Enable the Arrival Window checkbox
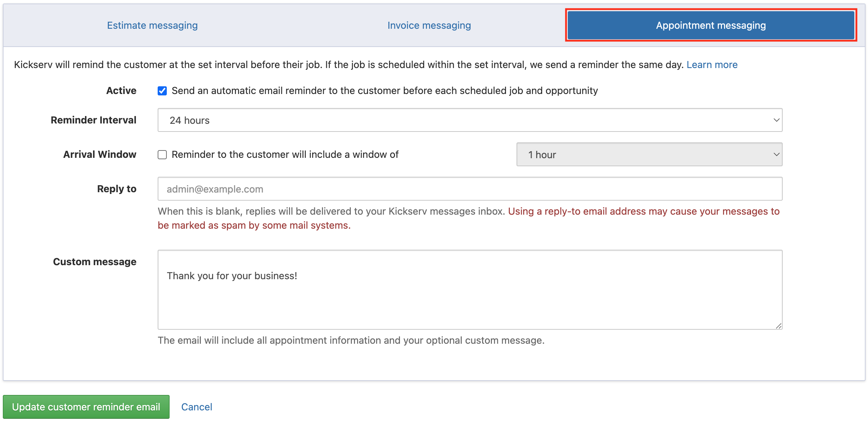Screen dimensions: 868x423 pos(162,155)
